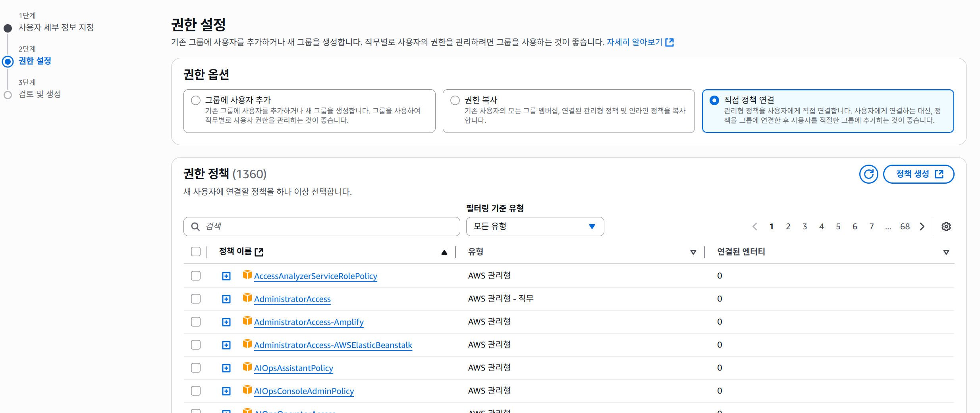Click orange policy icon for AdministratorAccess-AWSElasticBeanstalk
The width and height of the screenshot is (980, 413).
[x=247, y=344]
